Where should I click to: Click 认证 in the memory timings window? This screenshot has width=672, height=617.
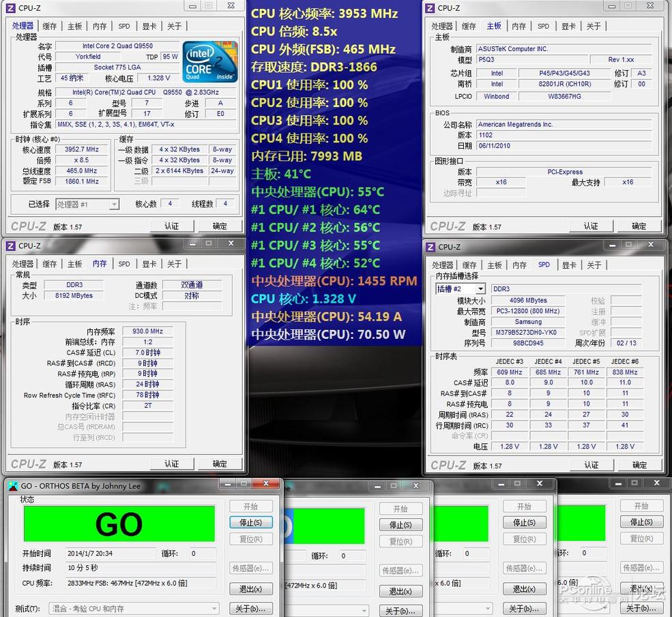tap(172, 464)
